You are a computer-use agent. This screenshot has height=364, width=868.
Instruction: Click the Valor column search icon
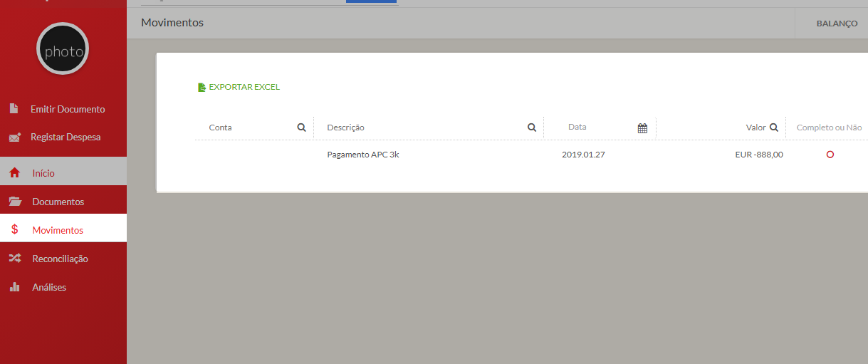774,128
